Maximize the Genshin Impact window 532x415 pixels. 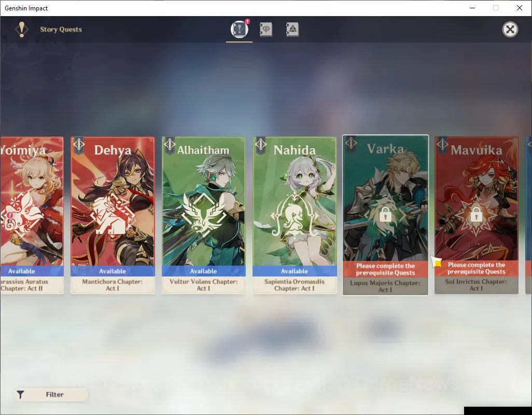496,8
